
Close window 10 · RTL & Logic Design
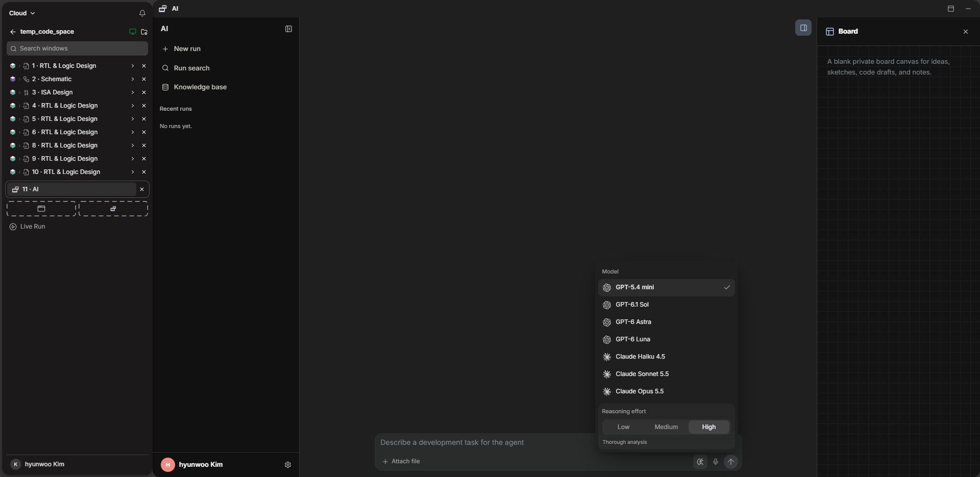coord(143,172)
